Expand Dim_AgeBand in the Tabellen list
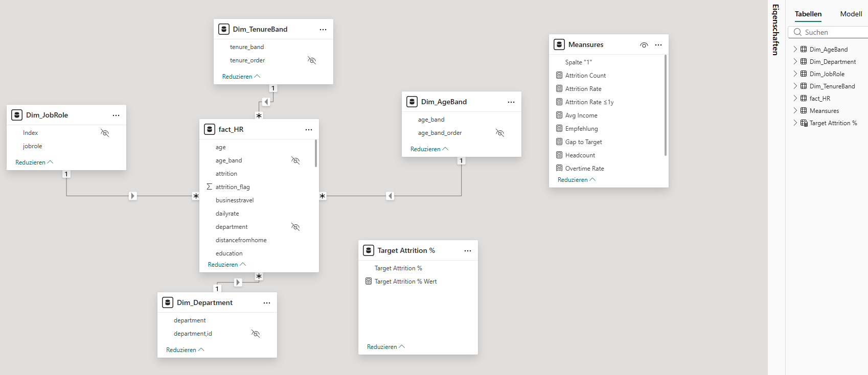Viewport: 868px width, 375px height. coord(795,50)
